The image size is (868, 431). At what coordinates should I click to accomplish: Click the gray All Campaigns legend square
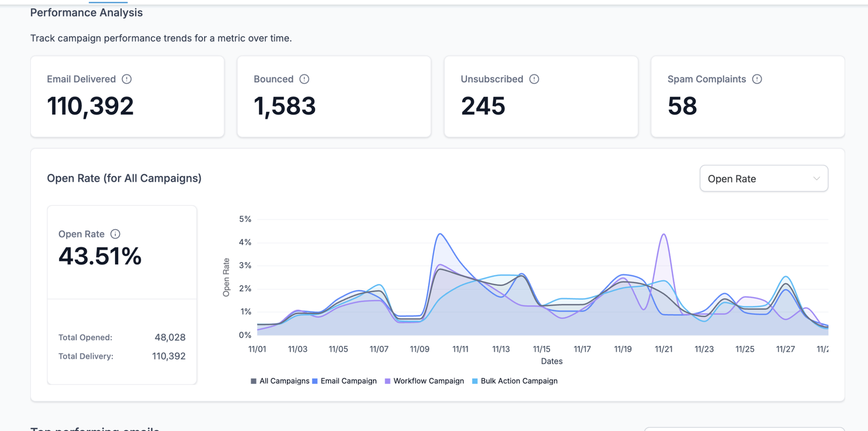pos(253,381)
